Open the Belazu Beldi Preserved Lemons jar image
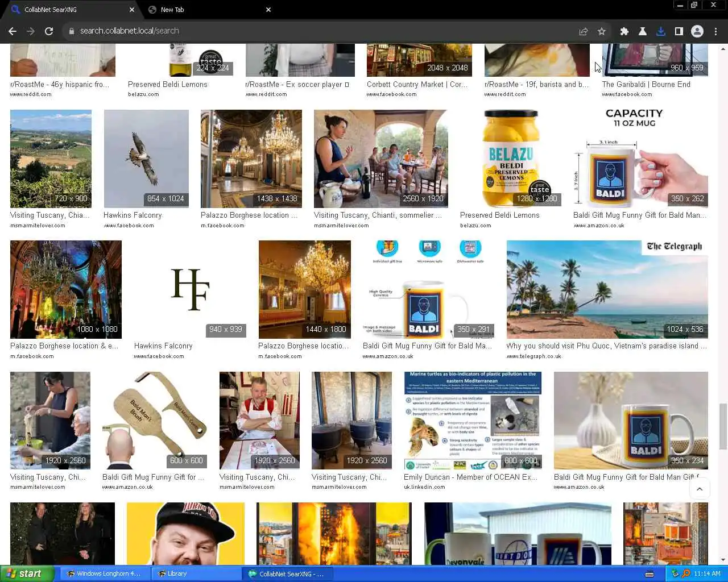The height and width of the screenshot is (582, 728). [x=511, y=159]
